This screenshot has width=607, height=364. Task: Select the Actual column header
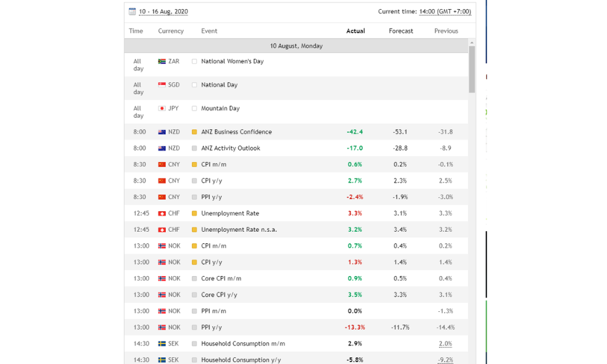[x=355, y=31]
